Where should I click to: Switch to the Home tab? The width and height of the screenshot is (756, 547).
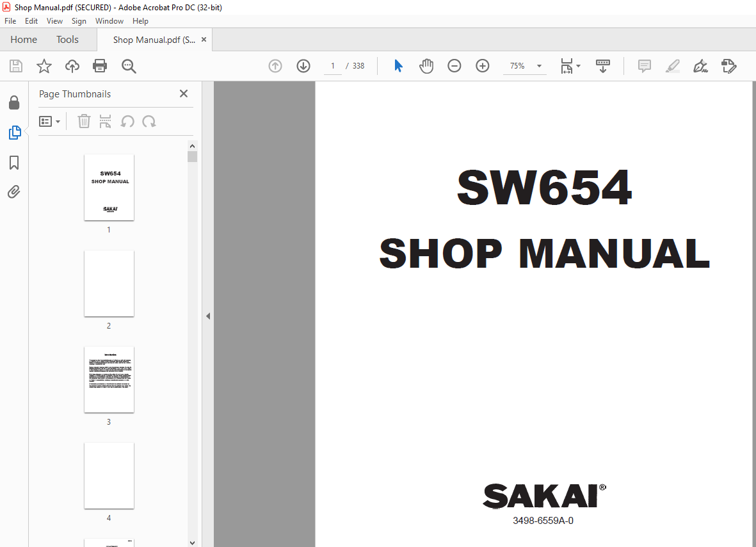[x=24, y=40]
